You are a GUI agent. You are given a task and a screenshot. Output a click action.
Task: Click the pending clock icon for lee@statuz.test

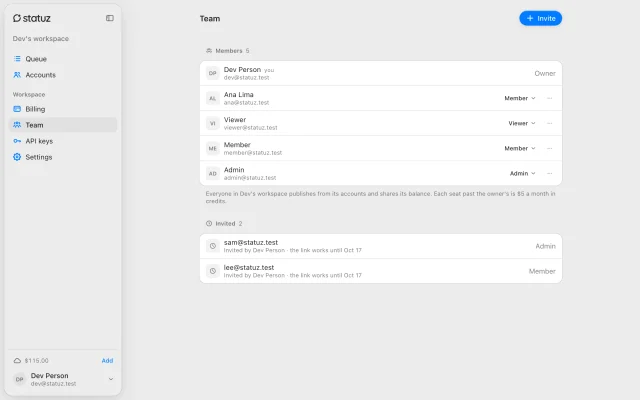pyautogui.click(x=213, y=271)
